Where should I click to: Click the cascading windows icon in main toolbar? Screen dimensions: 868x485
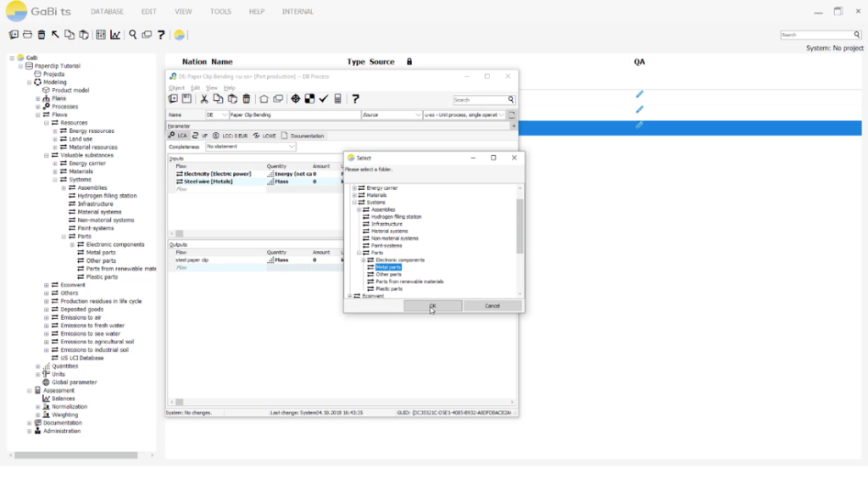(147, 35)
